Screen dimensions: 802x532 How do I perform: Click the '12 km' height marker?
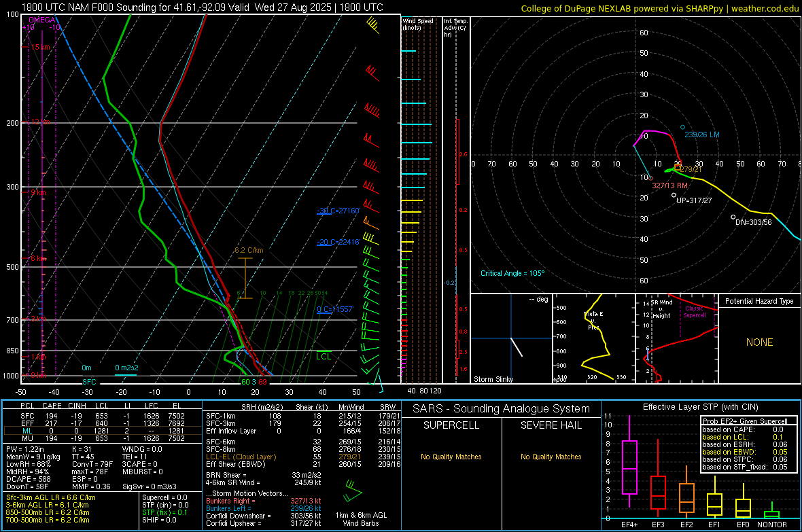[x=40, y=122]
